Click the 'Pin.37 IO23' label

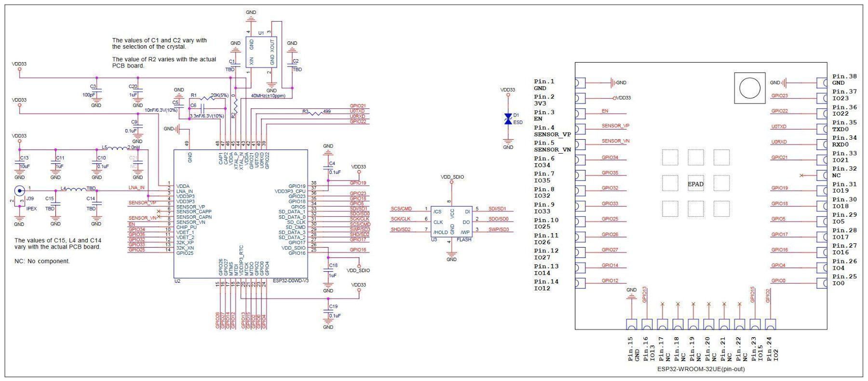pos(845,95)
